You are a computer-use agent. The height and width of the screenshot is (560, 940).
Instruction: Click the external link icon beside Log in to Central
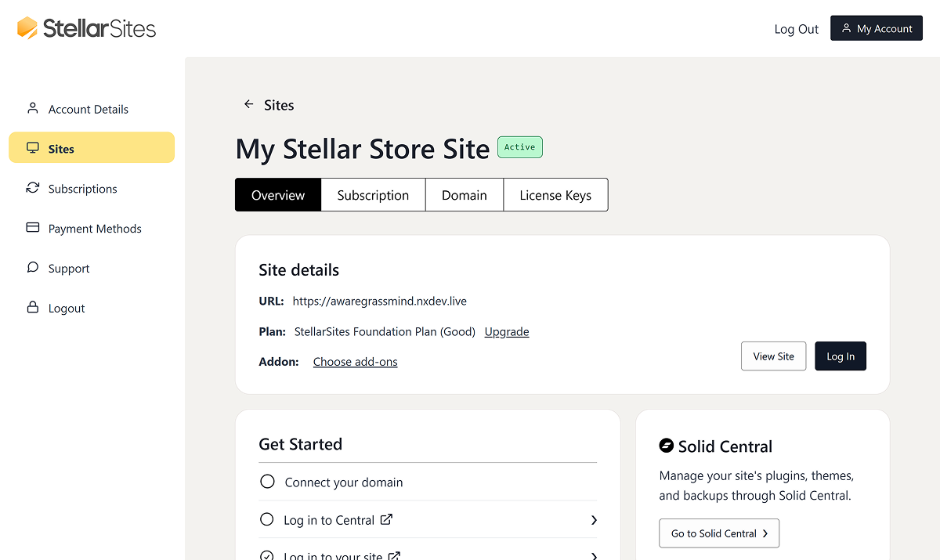click(387, 519)
